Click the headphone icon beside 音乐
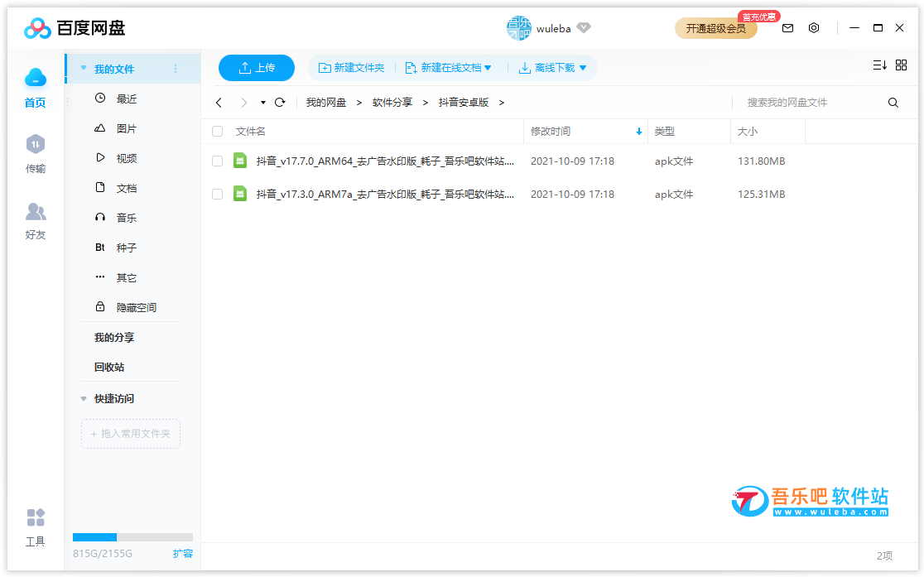Viewport: 924px width, 577px height. point(100,218)
